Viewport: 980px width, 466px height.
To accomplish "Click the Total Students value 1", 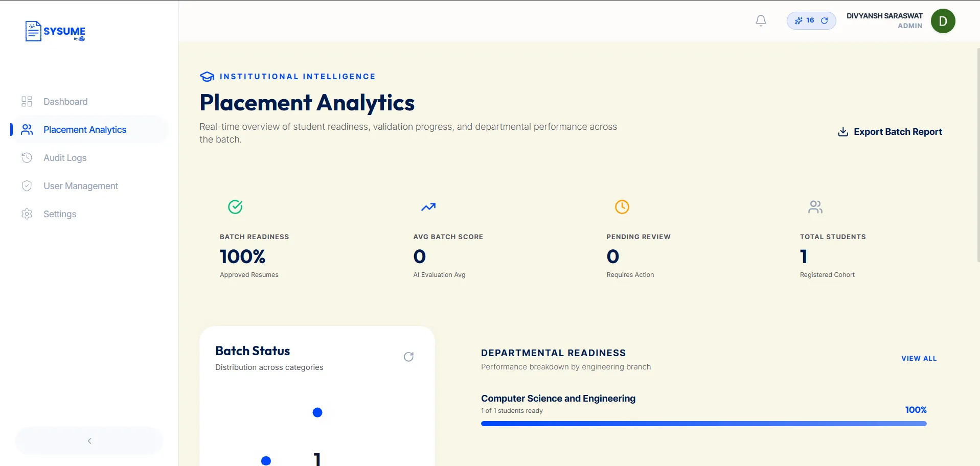I will click(804, 256).
